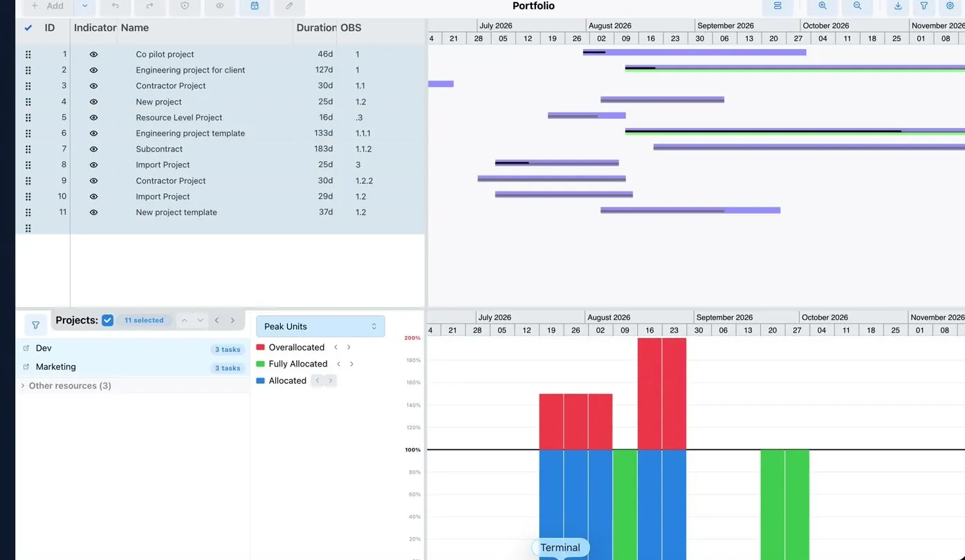Click the 3 tasks badge for Dev
This screenshot has height=560, width=965.
point(228,350)
